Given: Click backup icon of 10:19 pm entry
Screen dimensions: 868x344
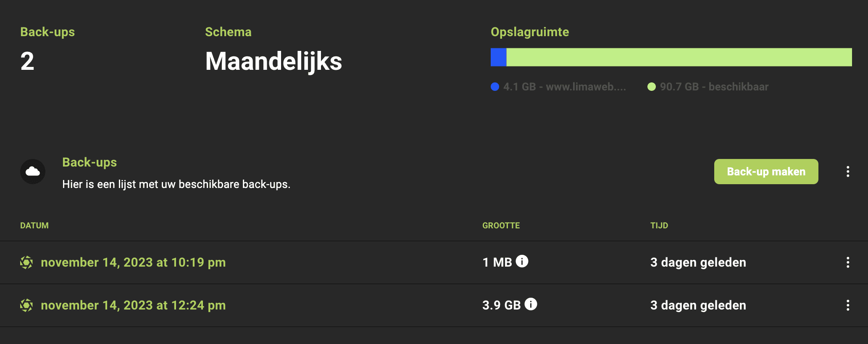Looking at the screenshot, I should pyautogui.click(x=26, y=262).
